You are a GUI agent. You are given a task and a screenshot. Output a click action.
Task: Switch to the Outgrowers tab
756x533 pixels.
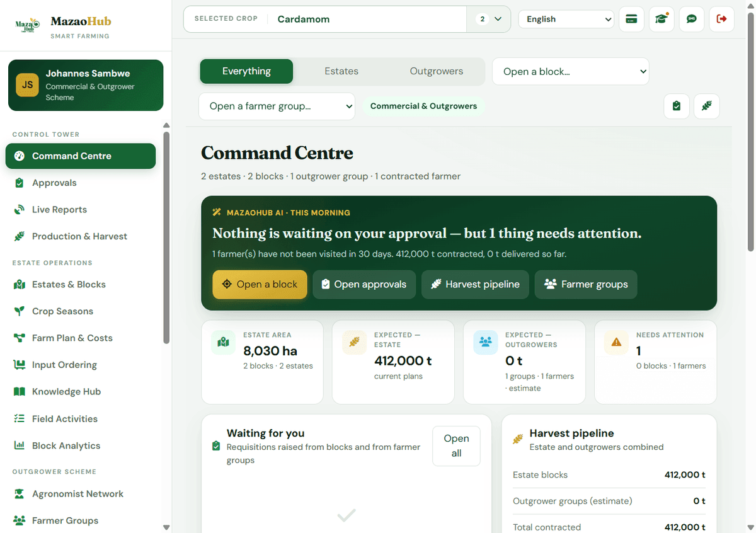click(437, 71)
